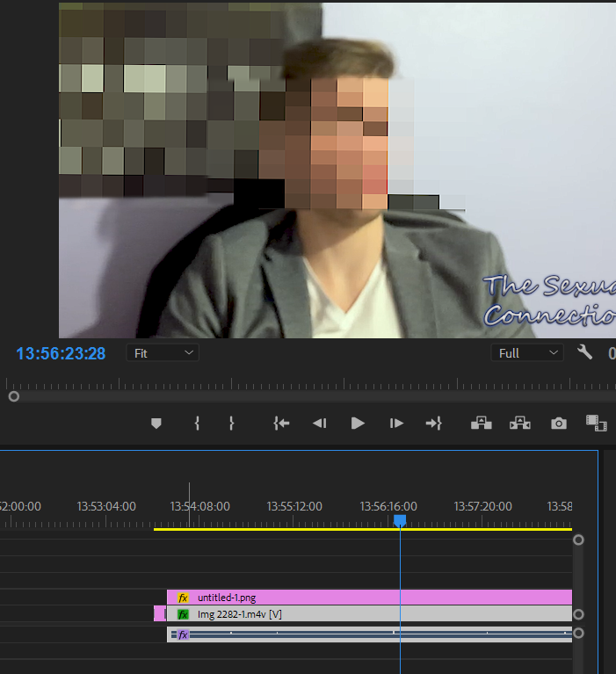Click the middle vertical scroll handle beside video track

(578, 614)
